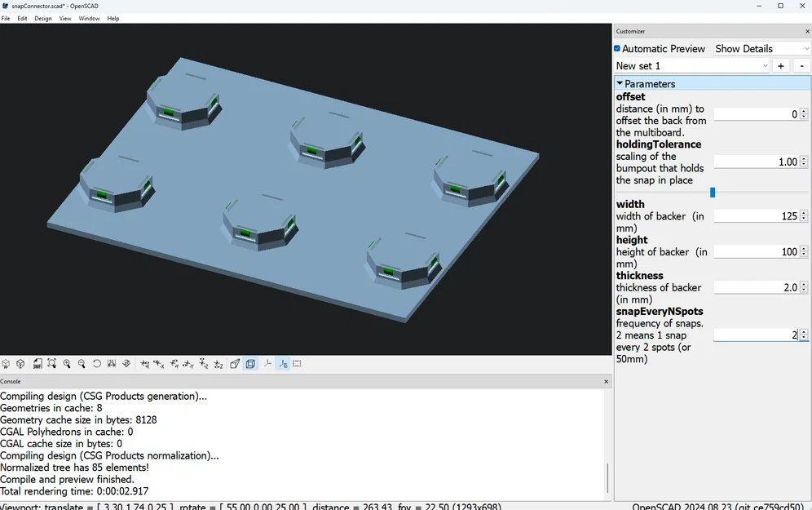This screenshot has height=510, width=812.
Task: Uncheck the Automatic Preview checkbox
Action: click(x=616, y=48)
